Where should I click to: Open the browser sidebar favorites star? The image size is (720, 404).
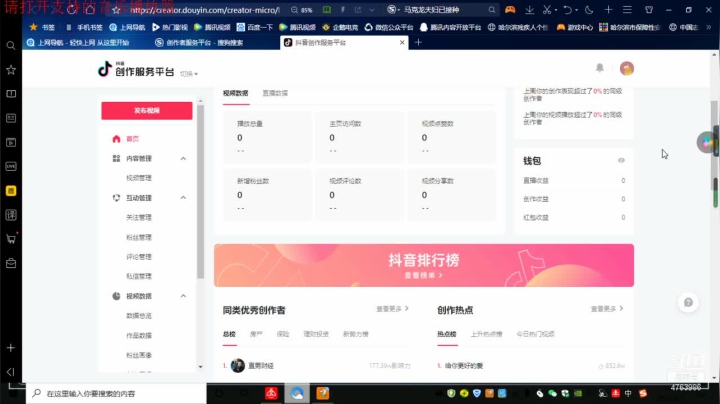[x=11, y=70]
